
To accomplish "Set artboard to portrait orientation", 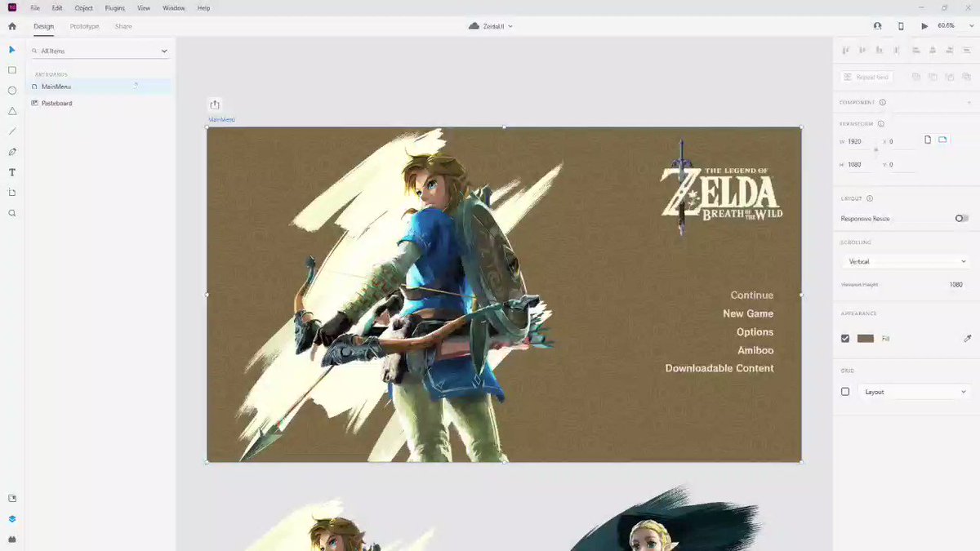I will tap(928, 140).
